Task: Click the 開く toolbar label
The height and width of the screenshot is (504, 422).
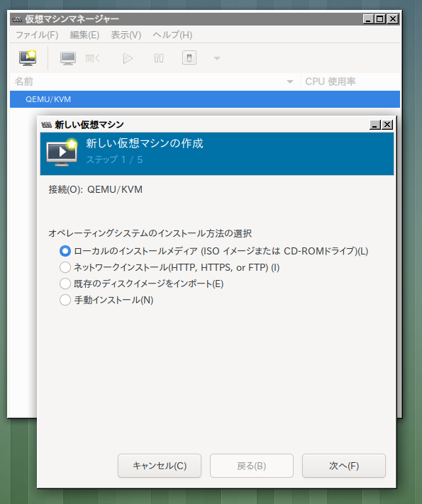Action: pyautogui.click(x=93, y=58)
